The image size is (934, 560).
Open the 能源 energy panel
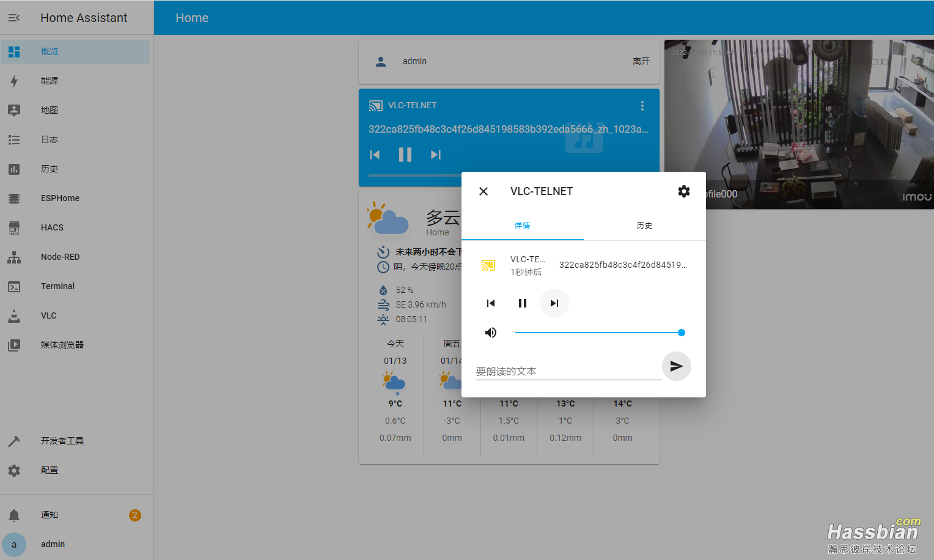tap(75, 81)
